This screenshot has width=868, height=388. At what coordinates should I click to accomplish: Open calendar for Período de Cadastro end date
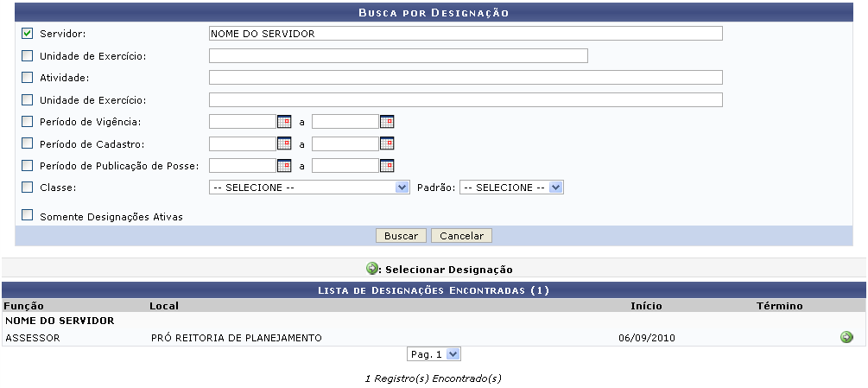coord(387,143)
